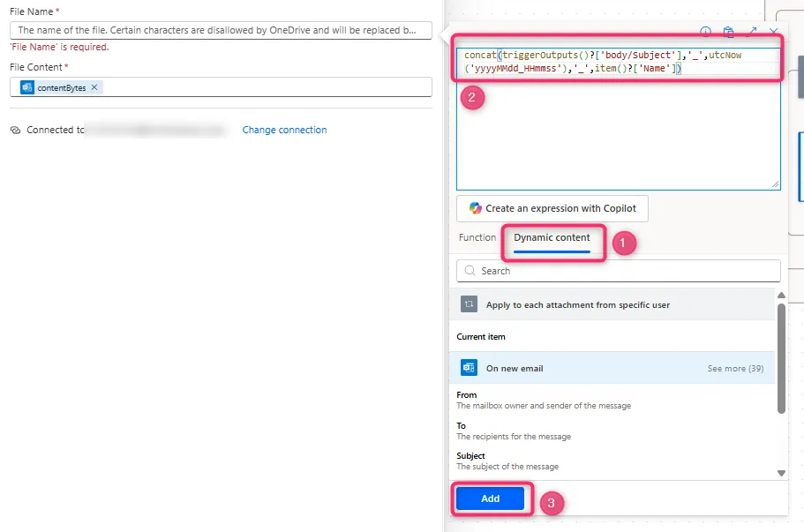Image resolution: width=804 pixels, height=532 pixels.
Task: Switch to the Function tab
Action: (477, 237)
